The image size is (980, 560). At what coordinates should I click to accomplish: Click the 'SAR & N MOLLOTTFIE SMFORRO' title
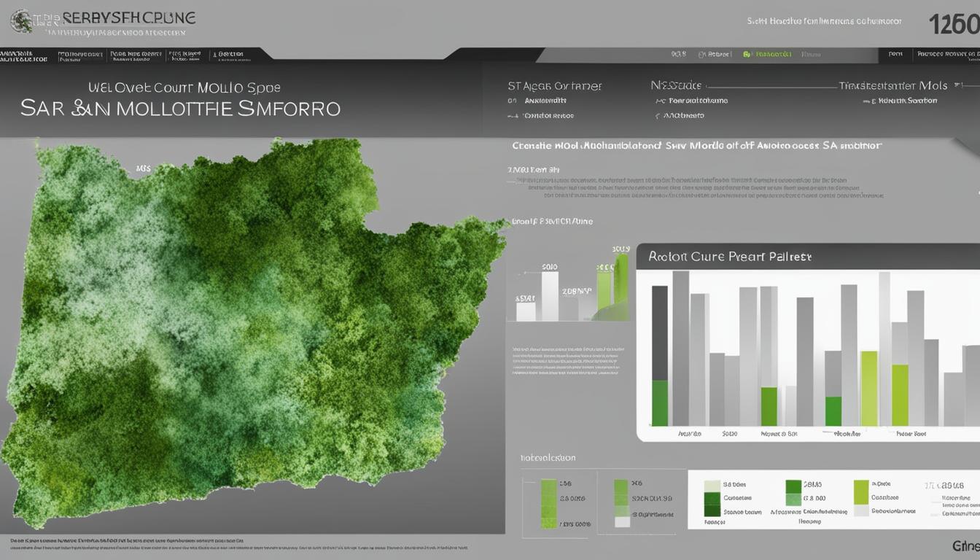coord(180,109)
